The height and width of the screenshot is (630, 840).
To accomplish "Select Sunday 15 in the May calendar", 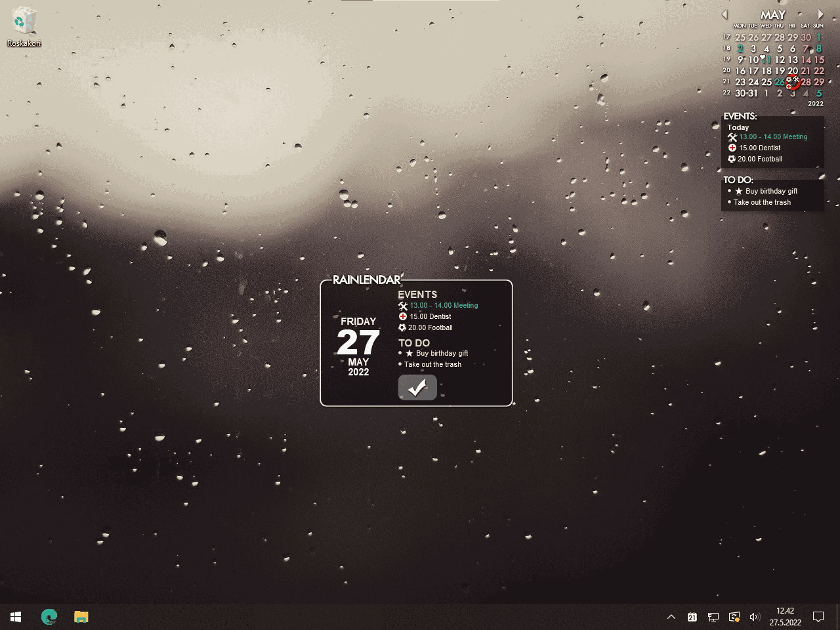I will [819, 60].
